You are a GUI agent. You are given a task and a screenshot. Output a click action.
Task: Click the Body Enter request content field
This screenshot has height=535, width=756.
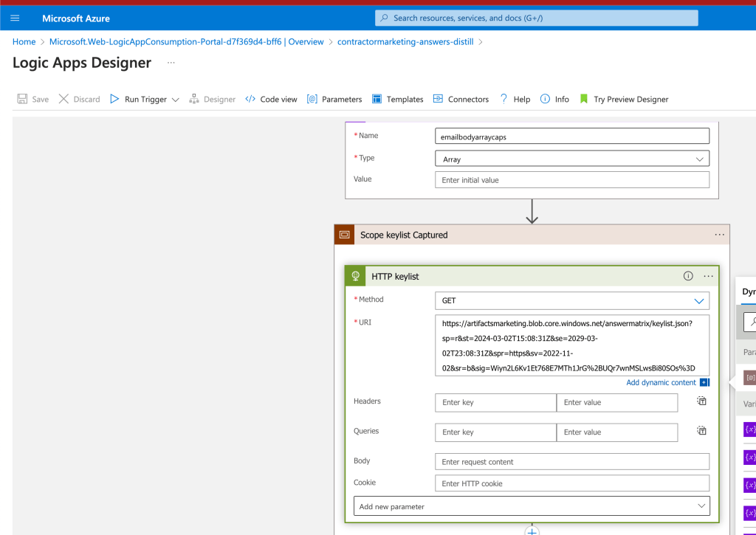click(572, 462)
